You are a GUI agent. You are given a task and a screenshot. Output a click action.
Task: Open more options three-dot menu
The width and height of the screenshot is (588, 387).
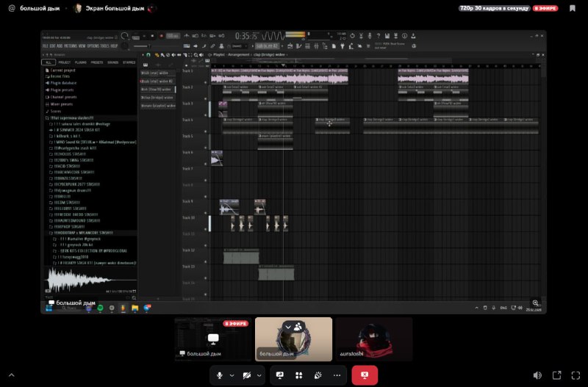point(337,375)
